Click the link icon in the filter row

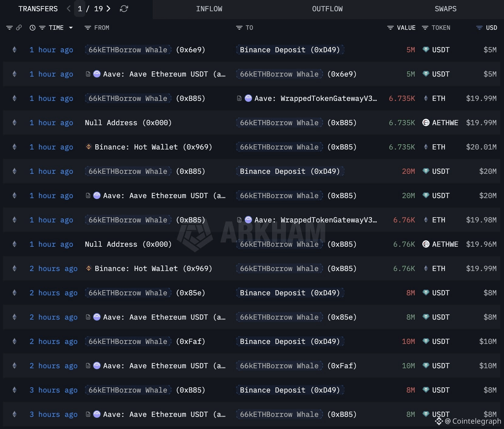[x=19, y=28]
